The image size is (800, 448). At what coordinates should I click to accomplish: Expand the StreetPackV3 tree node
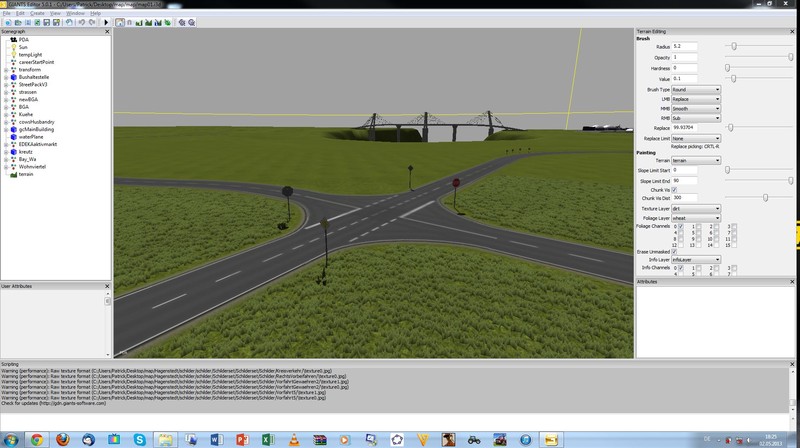click(6, 85)
